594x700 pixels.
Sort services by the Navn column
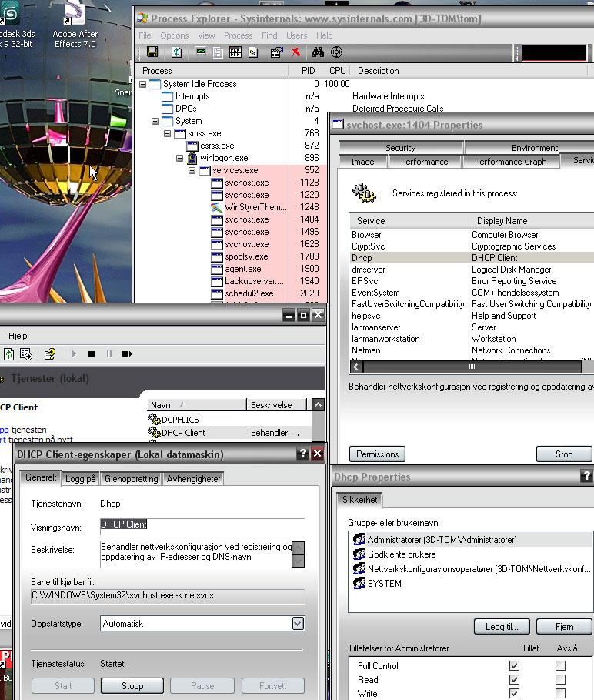coord(197,405)
